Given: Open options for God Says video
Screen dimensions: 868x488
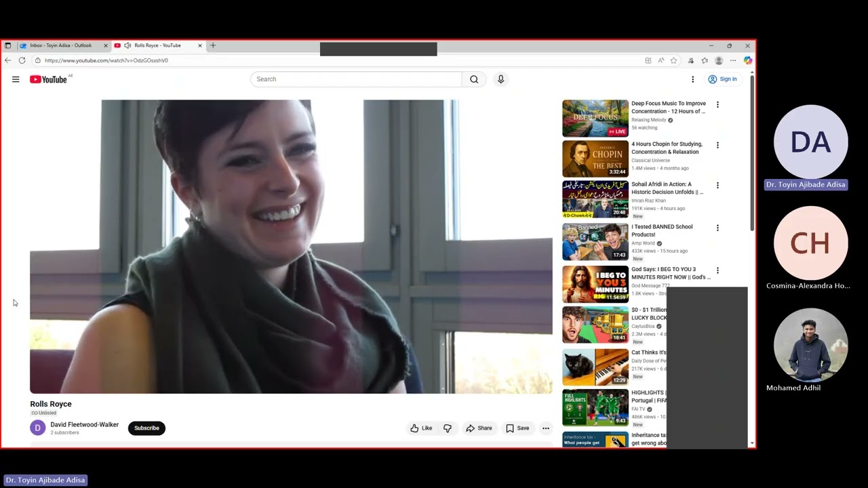Looking at the screenshot, I should point(717,270).
